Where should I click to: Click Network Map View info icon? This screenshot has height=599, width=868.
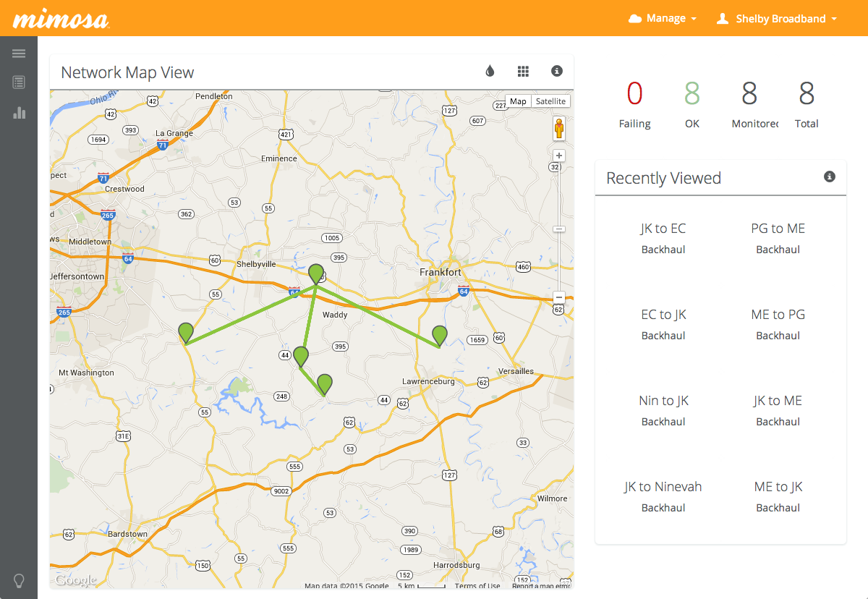tap(556, 71)
